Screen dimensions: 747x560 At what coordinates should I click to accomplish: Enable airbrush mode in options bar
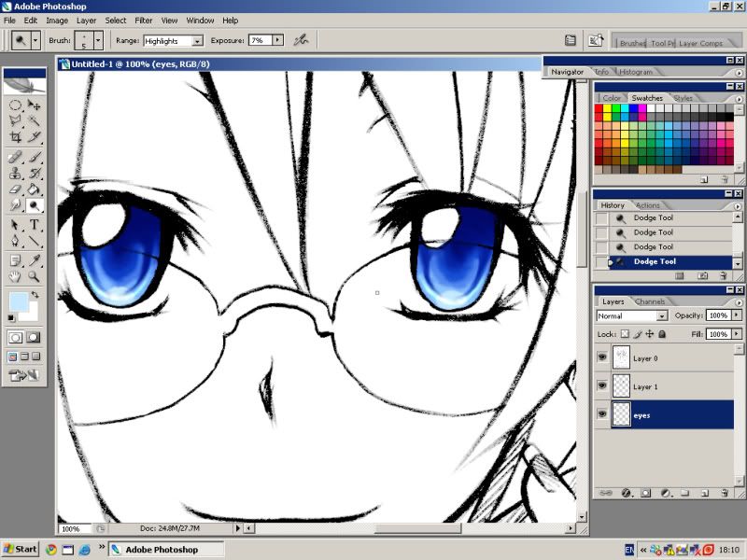click(301, 40)
